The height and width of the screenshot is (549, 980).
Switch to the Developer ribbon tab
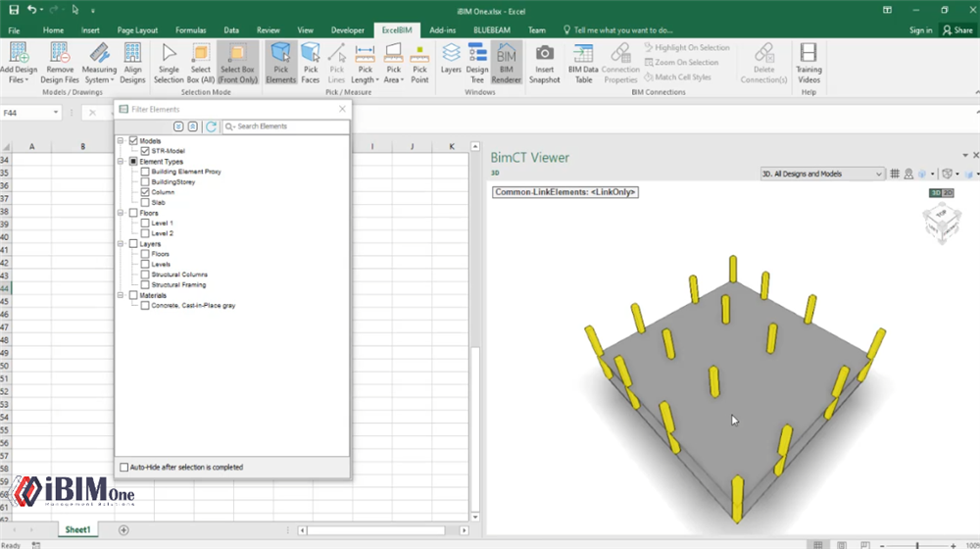click(x=348, y=30)
